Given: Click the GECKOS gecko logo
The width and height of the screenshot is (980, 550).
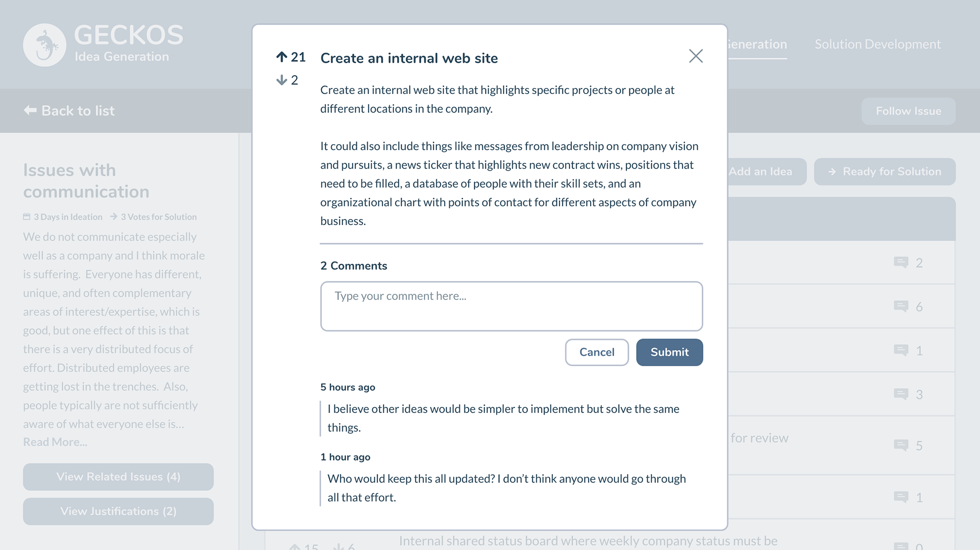Looking at the screenshot, I should point(44,45).
